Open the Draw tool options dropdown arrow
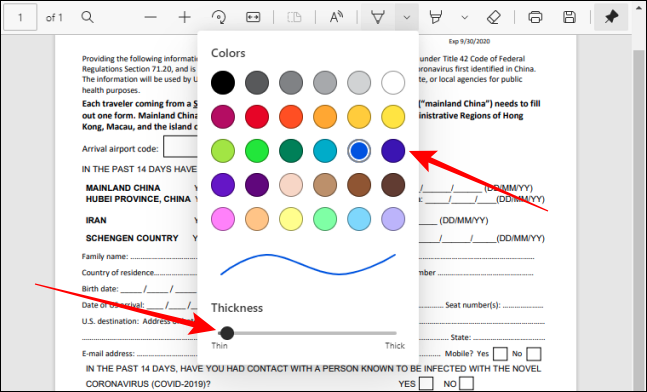Screen dimensions: 647x392 (407, 17)
